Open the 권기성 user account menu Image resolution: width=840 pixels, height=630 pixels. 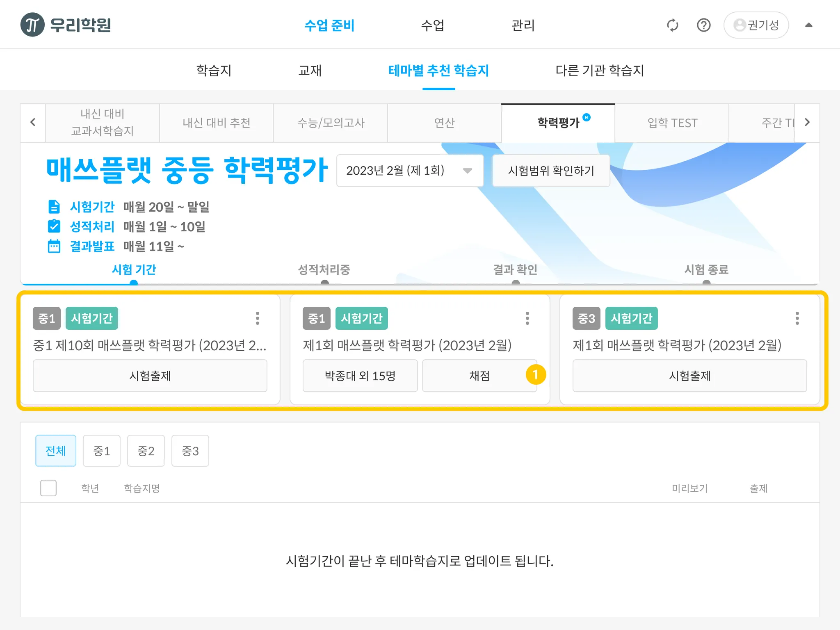756,25
